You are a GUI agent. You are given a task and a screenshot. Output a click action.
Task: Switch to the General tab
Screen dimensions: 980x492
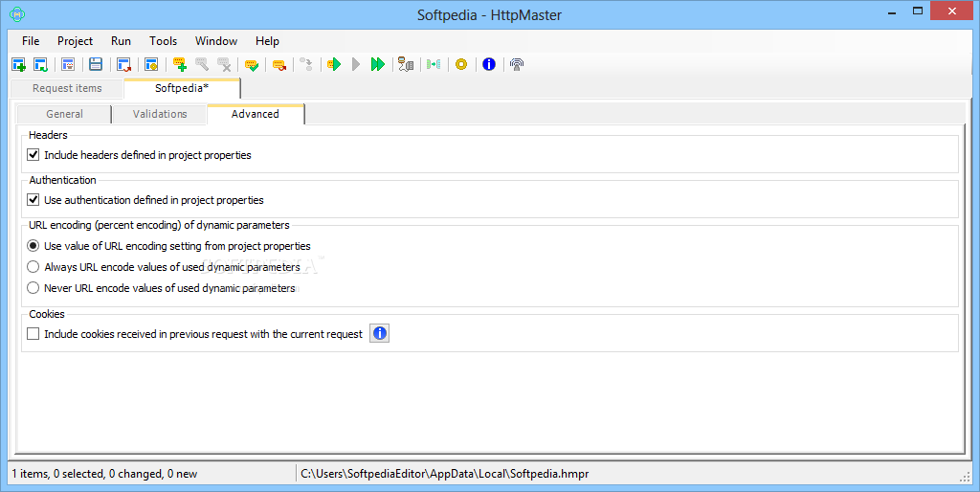[x=64, y=115]
